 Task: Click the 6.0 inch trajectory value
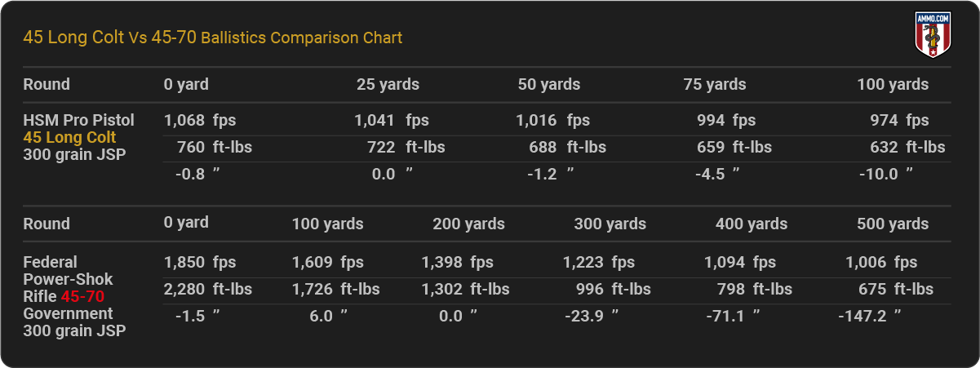click(322, 316)
